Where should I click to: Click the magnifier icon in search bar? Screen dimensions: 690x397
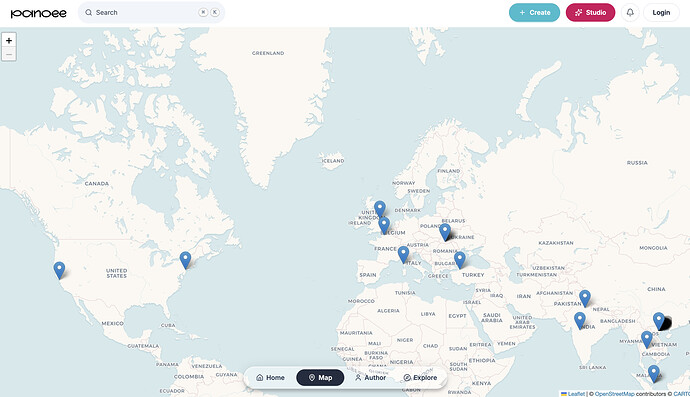[88, 12]
